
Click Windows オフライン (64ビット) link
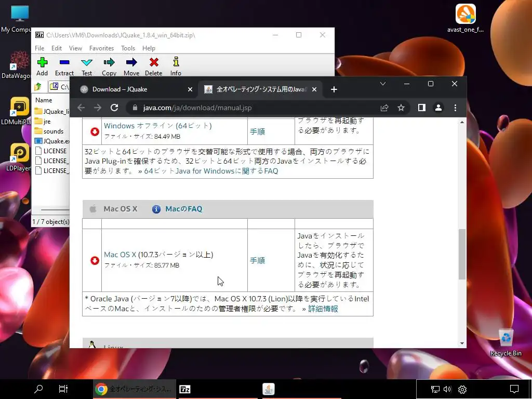pos(158,126)
